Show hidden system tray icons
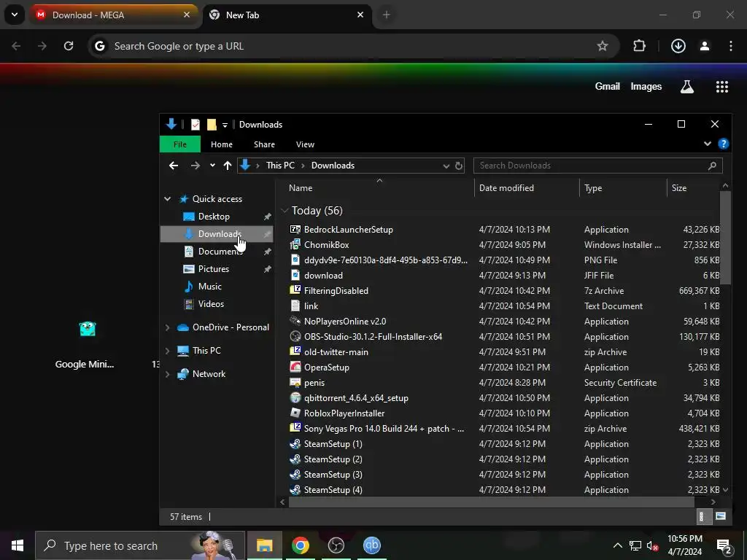This screenshot has width=747, height=560. [617, 545]
